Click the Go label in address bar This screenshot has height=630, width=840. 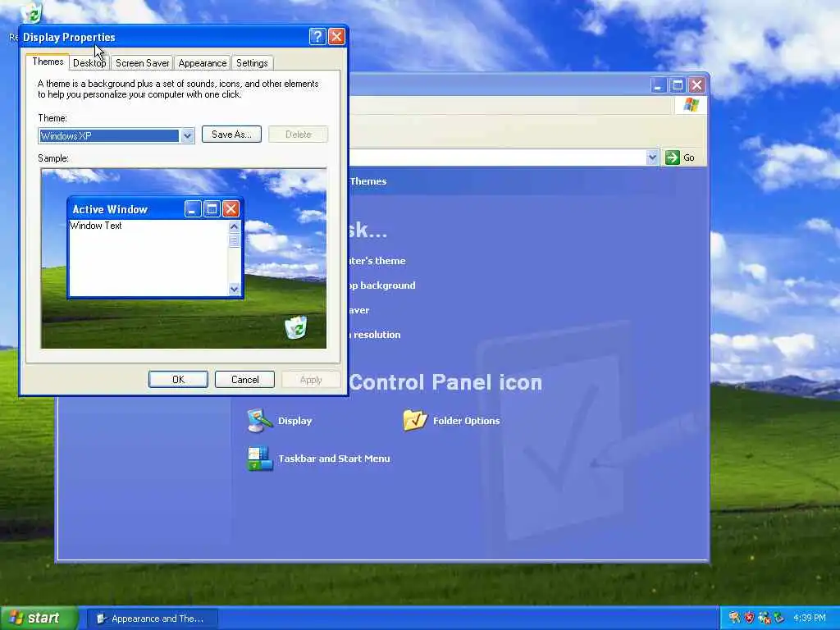click(x=689, y=157)
